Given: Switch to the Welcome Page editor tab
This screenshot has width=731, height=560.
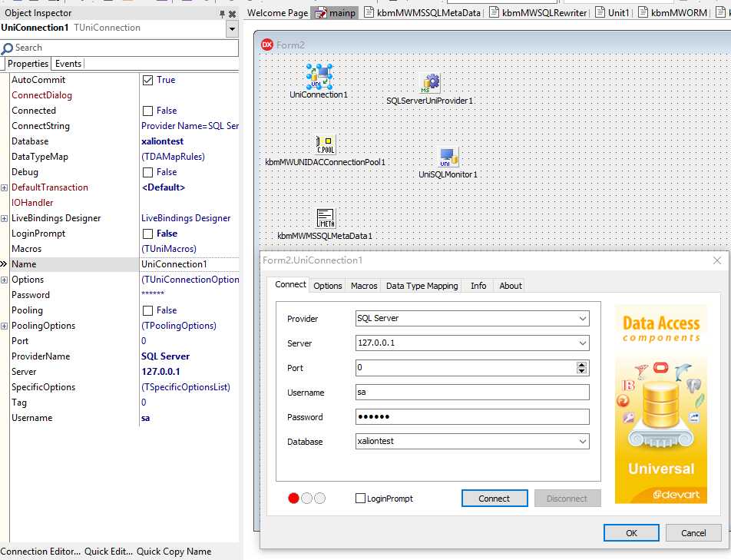Looking at the screenshot, I should click(277, 13).
